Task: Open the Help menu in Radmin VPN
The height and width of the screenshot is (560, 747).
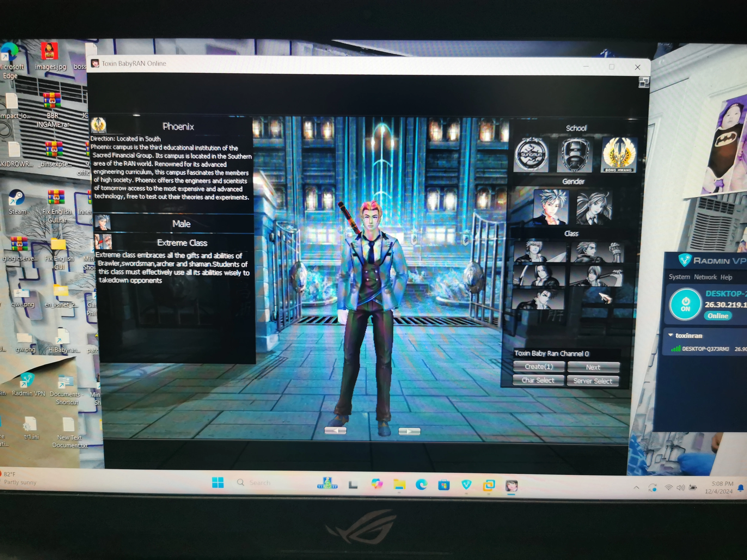Action: click(726, 277)
